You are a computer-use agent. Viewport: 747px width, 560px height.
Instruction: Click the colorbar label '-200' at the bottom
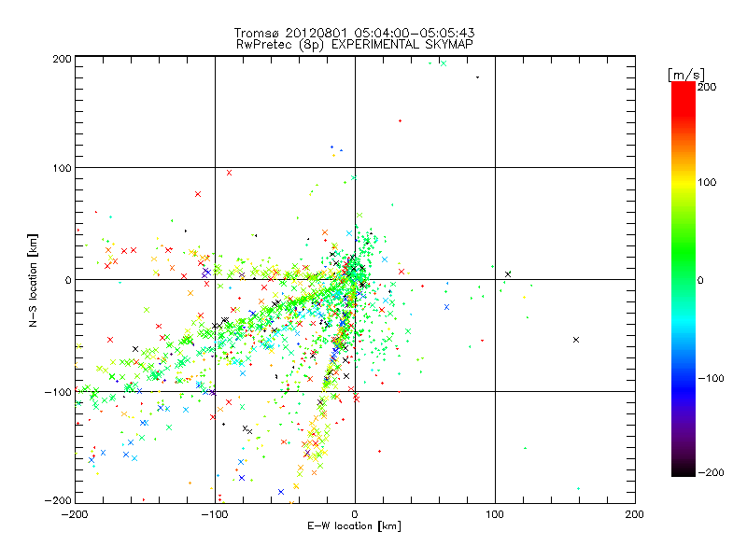pos(711,472)
